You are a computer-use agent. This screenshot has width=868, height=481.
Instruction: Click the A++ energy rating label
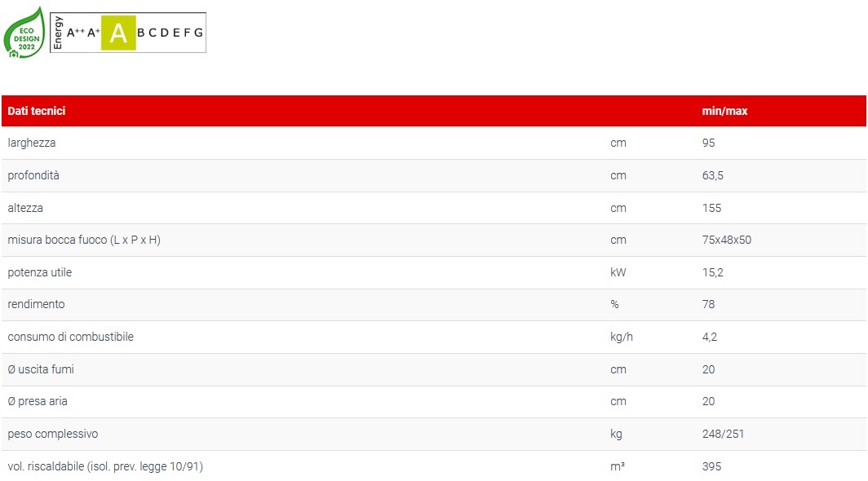tap(75, 33)
